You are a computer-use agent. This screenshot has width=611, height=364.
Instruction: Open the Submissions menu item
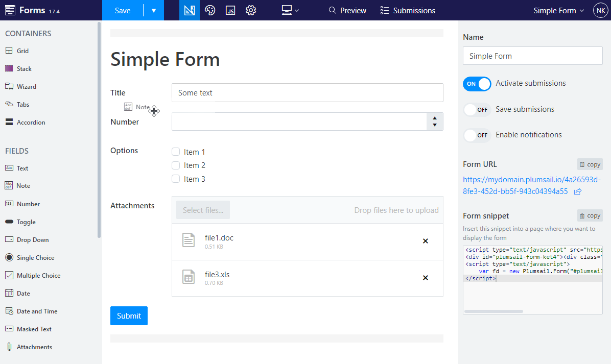(x=408, y=11)
